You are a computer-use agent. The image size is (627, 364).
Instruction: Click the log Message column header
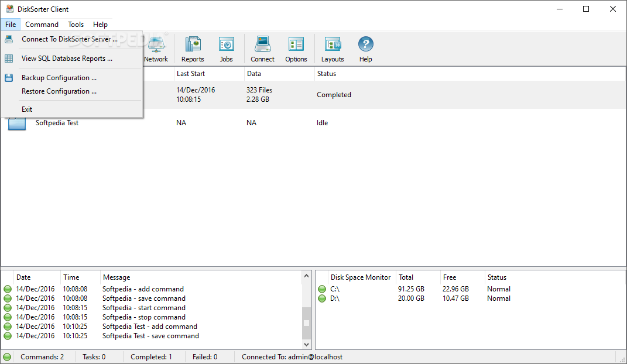[x=201, y=277]
